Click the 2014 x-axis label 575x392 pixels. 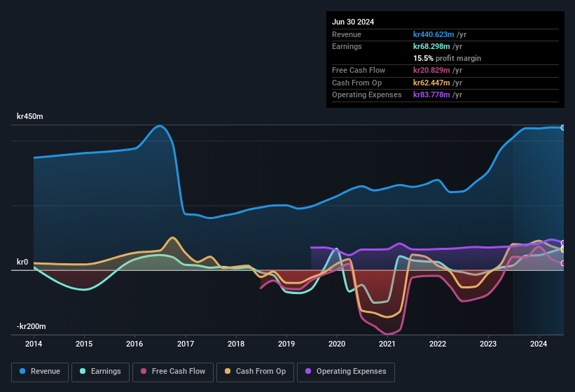click(34, 344)
